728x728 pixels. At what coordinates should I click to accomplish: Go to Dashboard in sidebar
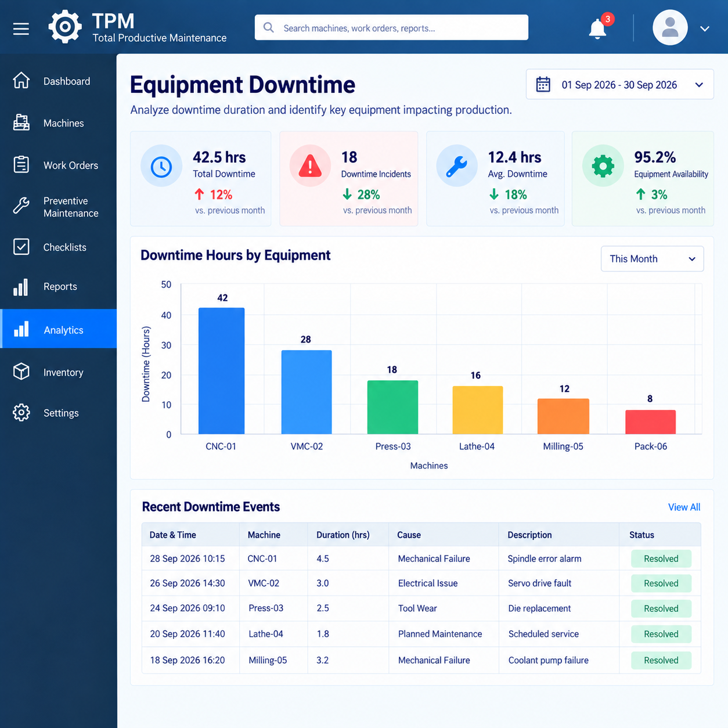point(58,81)
